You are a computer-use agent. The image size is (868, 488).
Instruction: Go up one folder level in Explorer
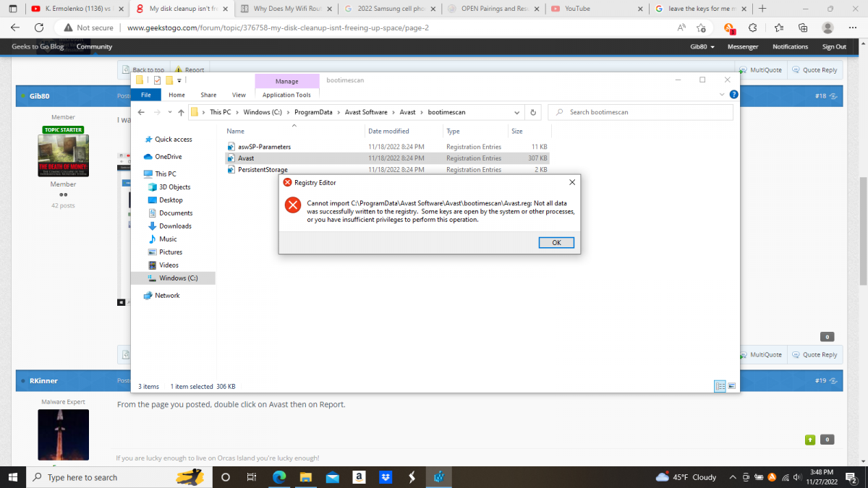181,113
